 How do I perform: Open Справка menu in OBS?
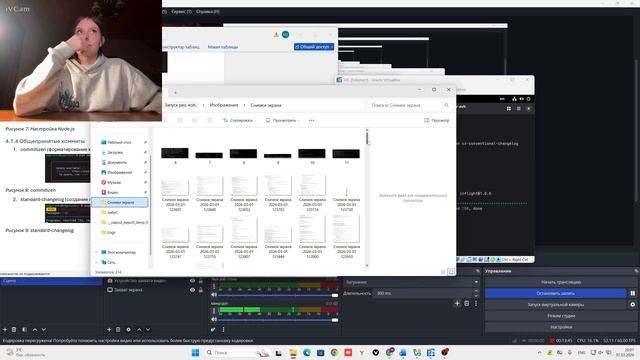(x=207, y=11)
